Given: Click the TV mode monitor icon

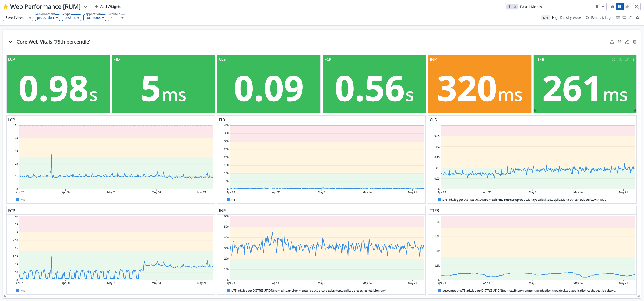Looking at the screenshot, I should pyautogui.click(x=624, y=18).
